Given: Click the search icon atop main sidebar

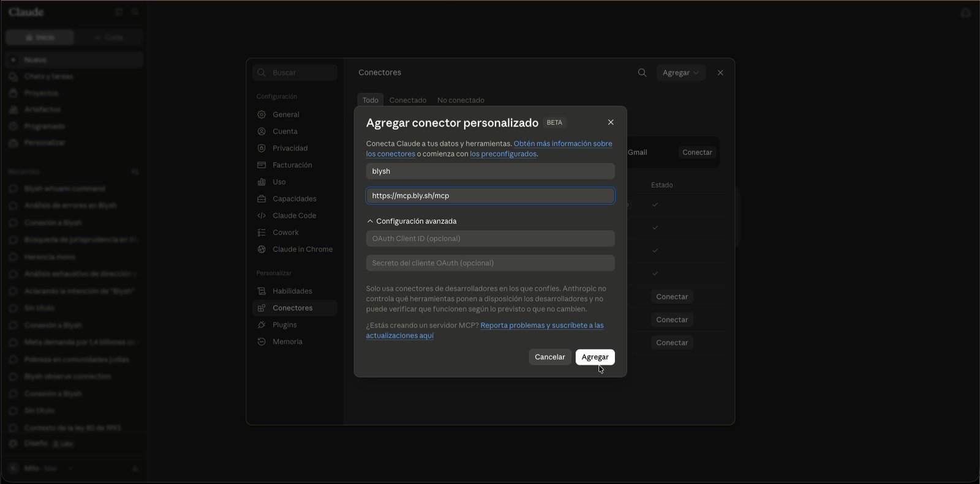Looking at the screenshot, I should (x=135, y=12).
